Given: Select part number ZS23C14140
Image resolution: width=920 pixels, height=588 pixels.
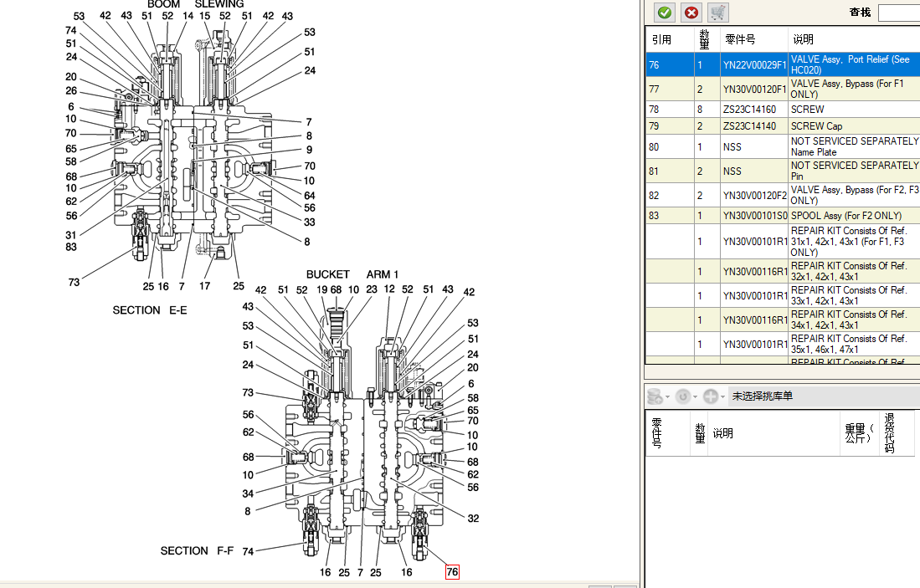Looking at the screenshot, I should pos(749,126).
